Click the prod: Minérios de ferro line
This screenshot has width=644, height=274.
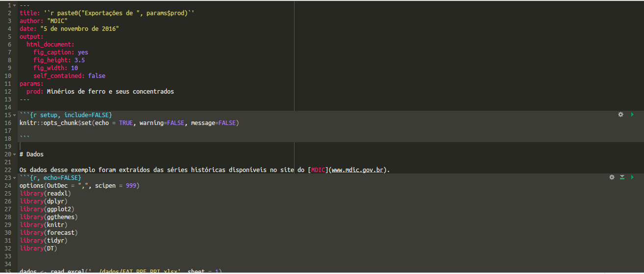(100, 91)
